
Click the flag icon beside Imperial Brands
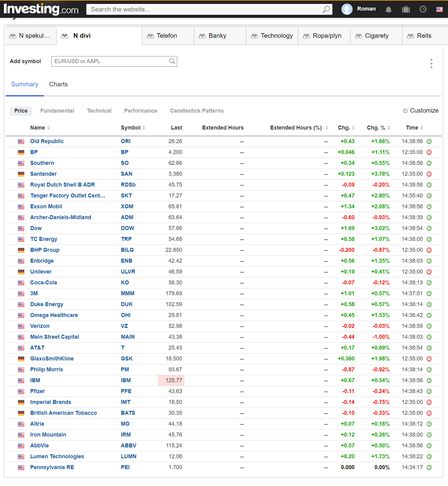tap(21, 402)
